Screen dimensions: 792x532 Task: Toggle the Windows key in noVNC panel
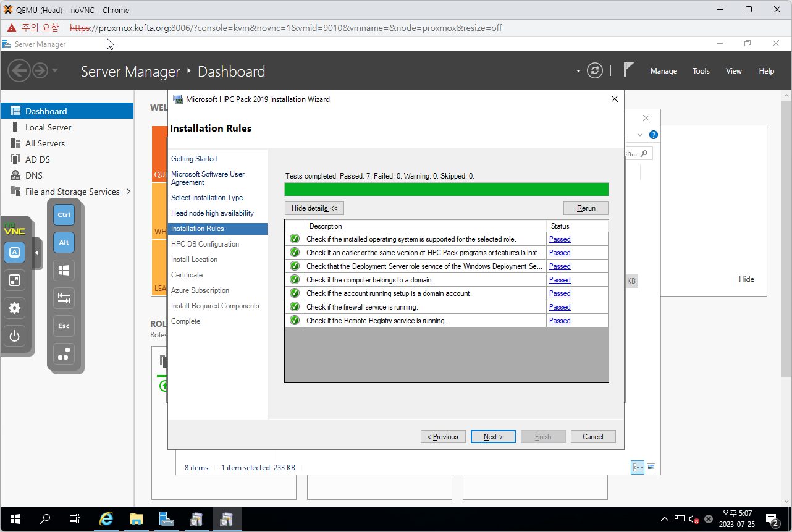(64, 270)
